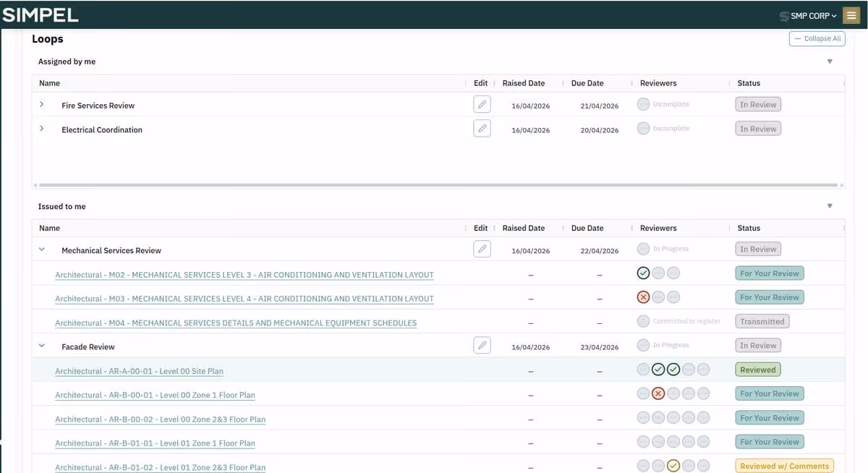Click second green check reviewer for Site Plan
The height and width of the screenshot is (473, 868).
[673, 370]
